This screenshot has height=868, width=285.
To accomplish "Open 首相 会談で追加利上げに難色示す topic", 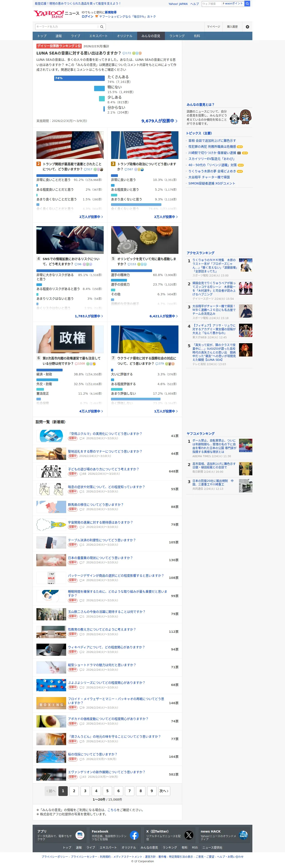I will click(212, 141).
